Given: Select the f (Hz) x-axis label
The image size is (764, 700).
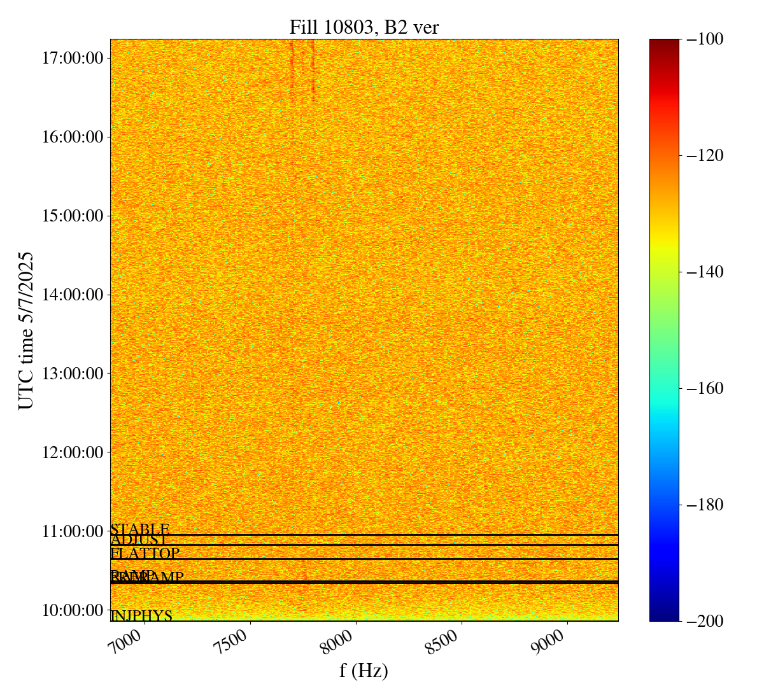Looking at the screenshot, I should point(364,670).
